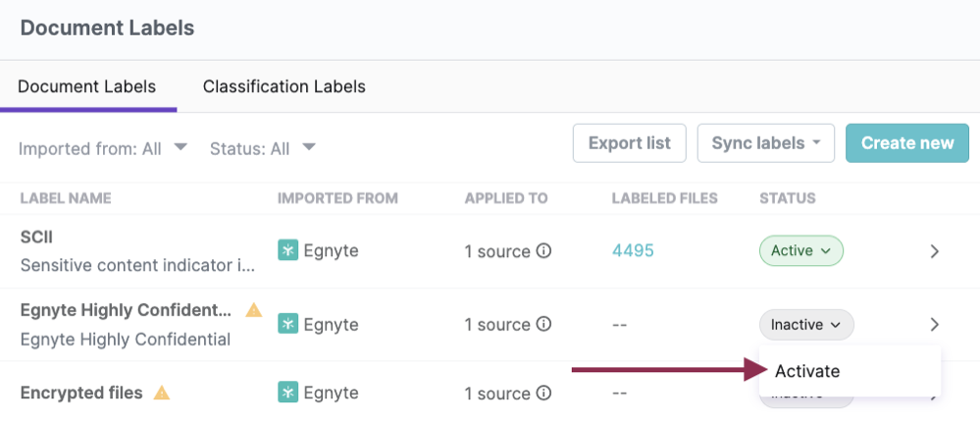Open the Status: All filter
The width and height of the screenshot is (980, 424).
(x=262, y=148)
